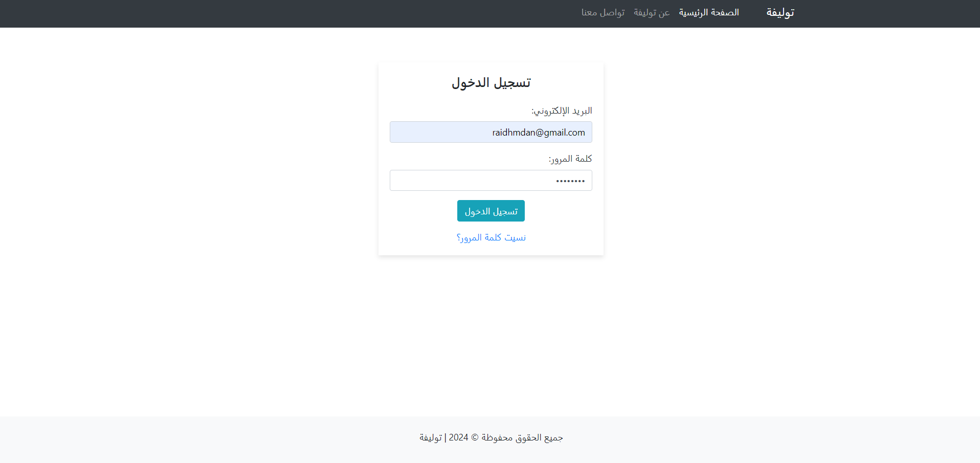The height and width of the screenshot is (463, 980).
Task: Click the raidhmdan@gmail.com text in the field
Action: [538, 133]
